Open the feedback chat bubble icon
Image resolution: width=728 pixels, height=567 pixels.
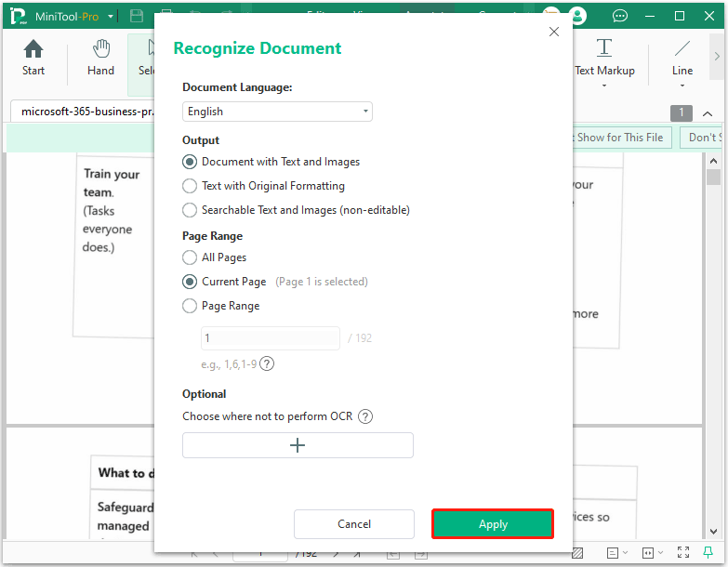619,16
